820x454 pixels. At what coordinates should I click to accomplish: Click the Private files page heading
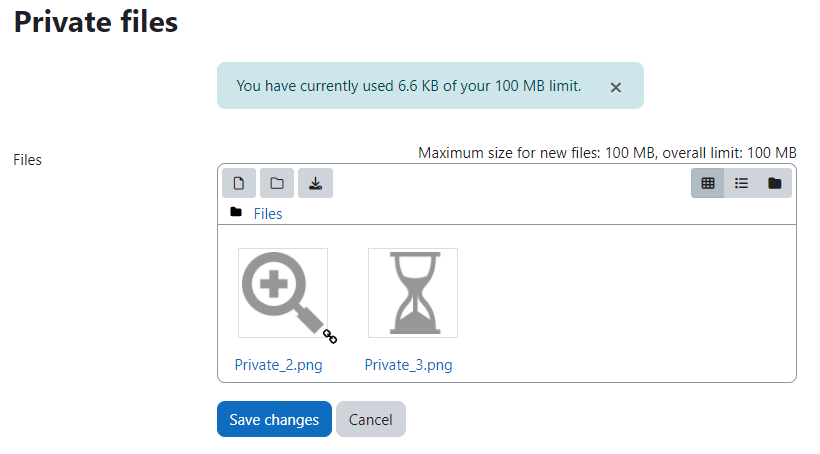pos(96,22)
